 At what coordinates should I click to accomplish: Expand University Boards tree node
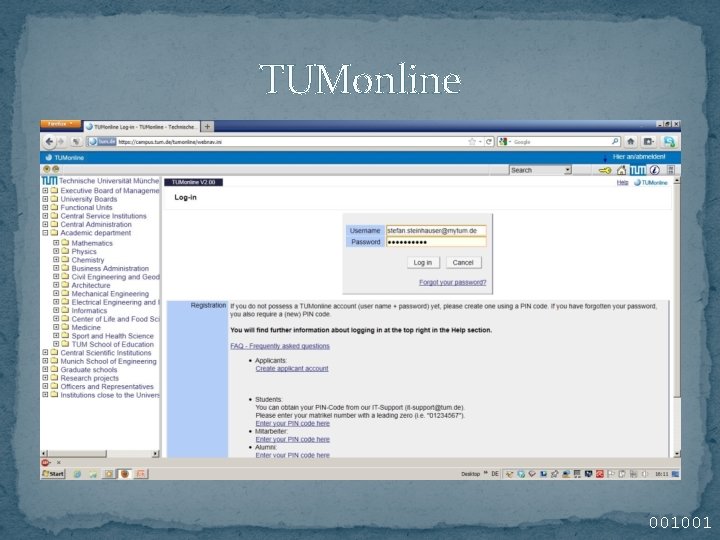(x=45, y=199)
